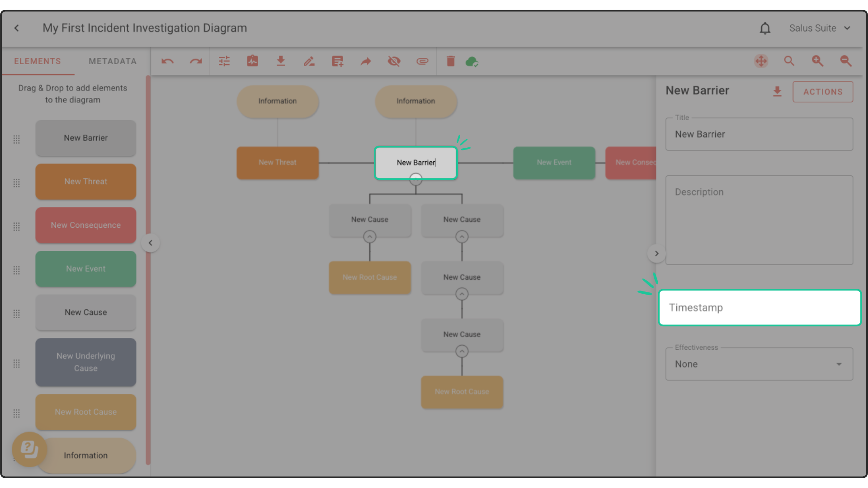Toggle the hide visibility eye icon
The height and width of the screenshot is (488, 868).
pyautogui.click(x=394, y=61)
